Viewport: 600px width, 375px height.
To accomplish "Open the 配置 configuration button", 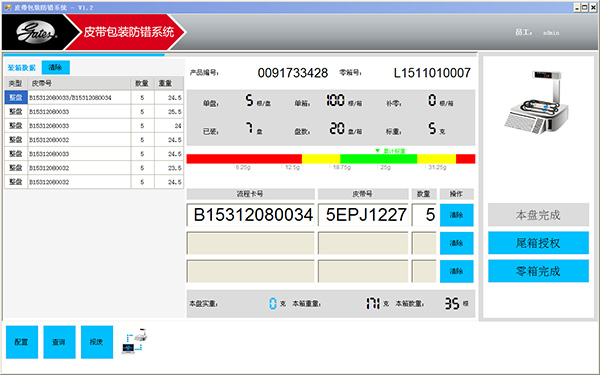I will tap(22, 342).
